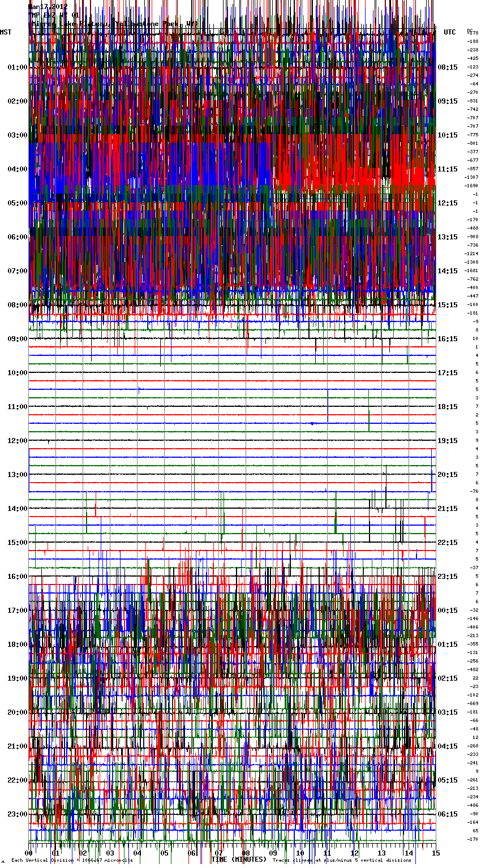
Task: Click minute axis tick label 05
Action: coord(164,853)
